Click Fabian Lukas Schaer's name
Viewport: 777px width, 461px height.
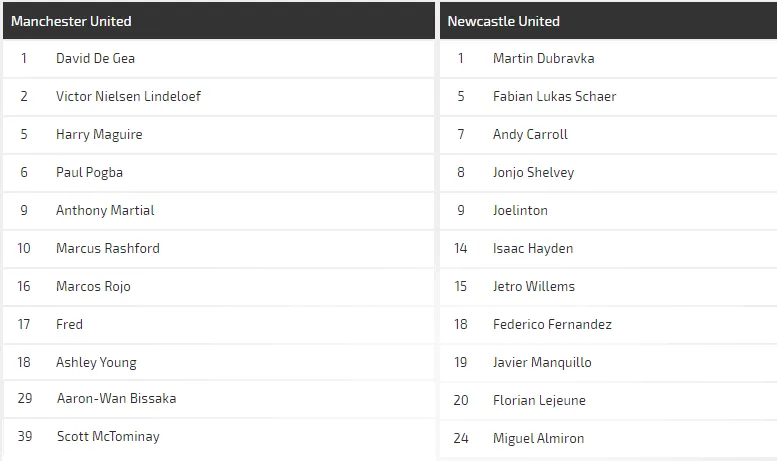point(554,96)
